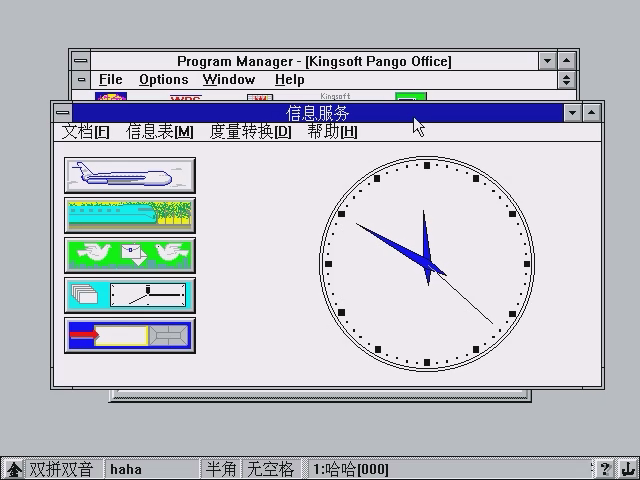The image size is (640, 480).
Task: Open the doves and envelope postal button
Action: click(x=130, y=255)
